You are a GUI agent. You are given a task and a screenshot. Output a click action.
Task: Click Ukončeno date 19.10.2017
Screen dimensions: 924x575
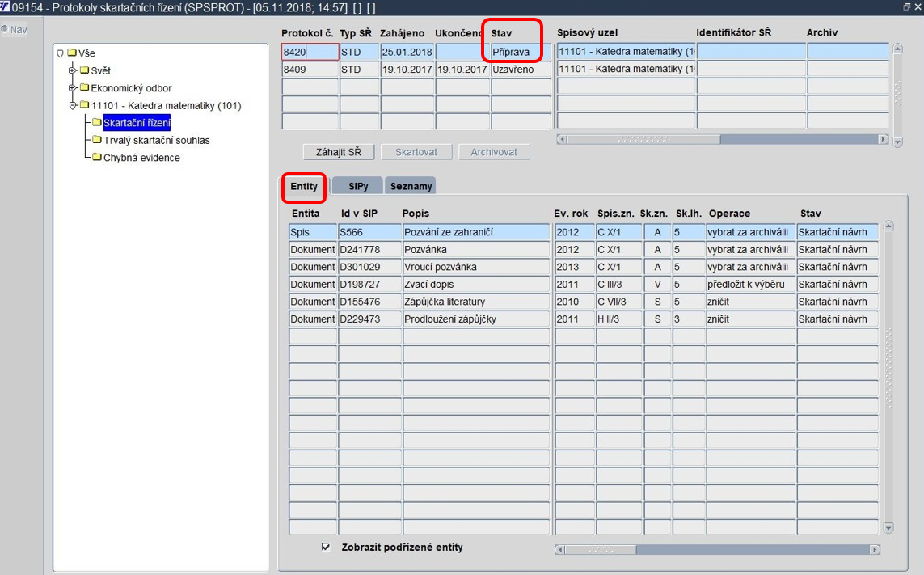click(462, 69)
